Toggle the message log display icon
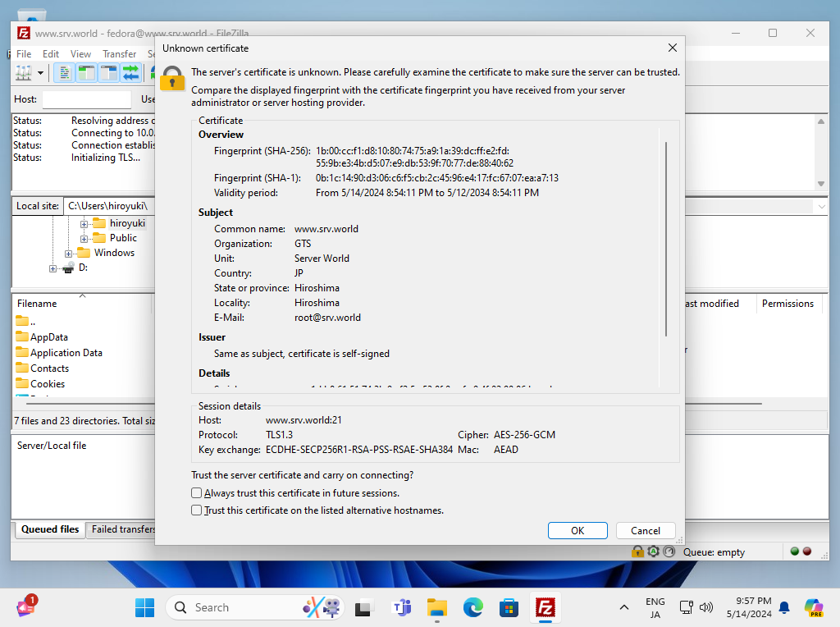The image size is (840, 627). coord(64,72)
